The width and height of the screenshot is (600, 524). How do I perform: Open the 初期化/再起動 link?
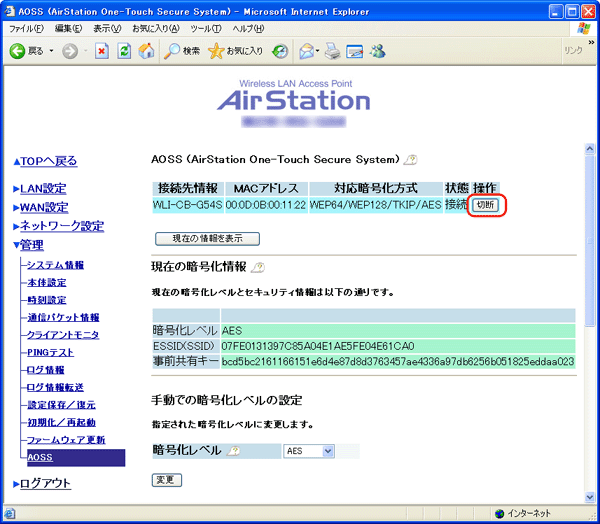point(61,422)
